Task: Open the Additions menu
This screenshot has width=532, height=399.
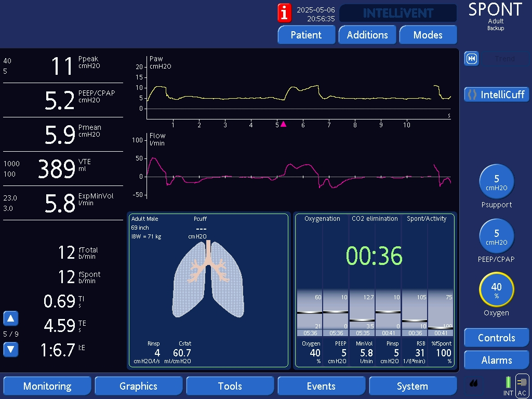Action: tap(367, 35)
